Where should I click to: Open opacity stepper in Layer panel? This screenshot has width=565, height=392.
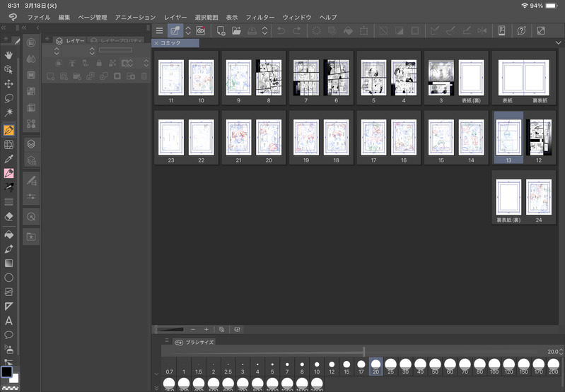[92, 51]
